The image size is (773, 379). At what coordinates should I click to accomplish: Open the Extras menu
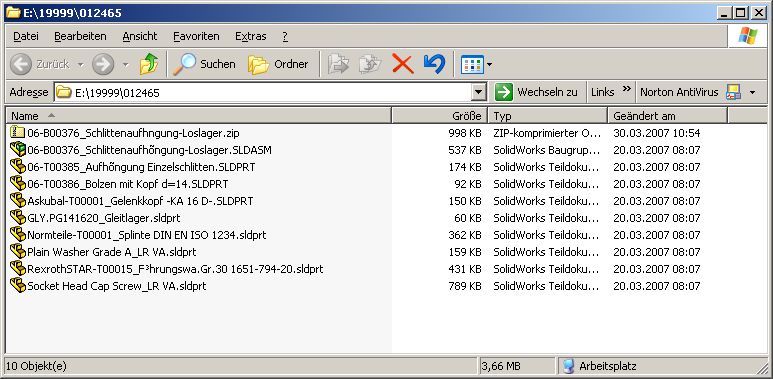point(250,36)
